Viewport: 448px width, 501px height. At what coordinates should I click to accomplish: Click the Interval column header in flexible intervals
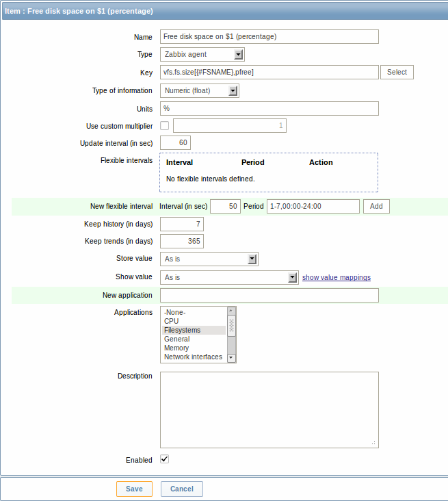click(179, 163)
